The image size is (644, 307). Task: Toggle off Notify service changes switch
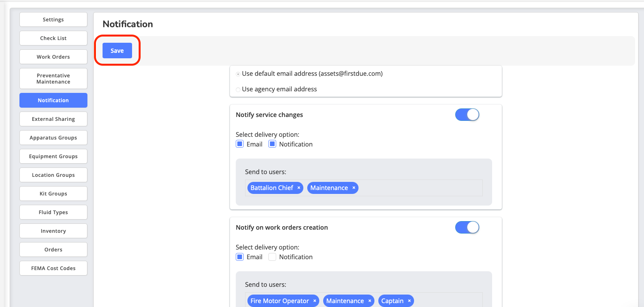pyautogui.click(x=467, y=115)
